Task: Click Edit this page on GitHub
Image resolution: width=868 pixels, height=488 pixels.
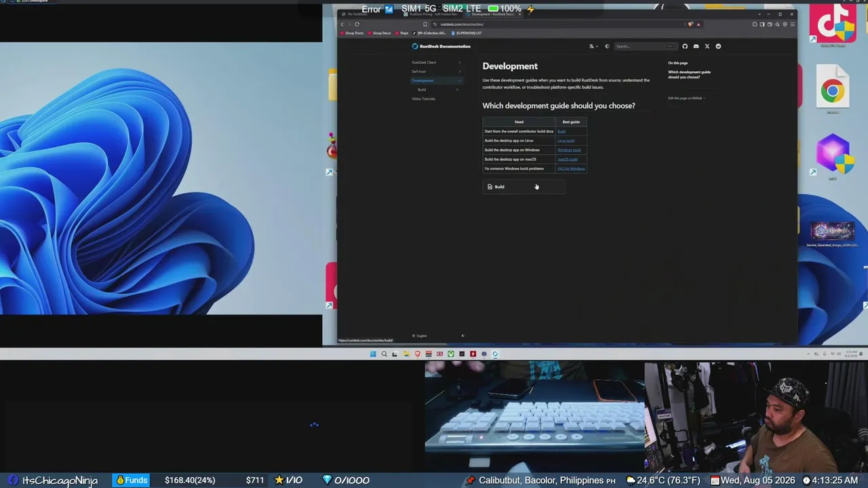Action: click(x=686, y=98)
